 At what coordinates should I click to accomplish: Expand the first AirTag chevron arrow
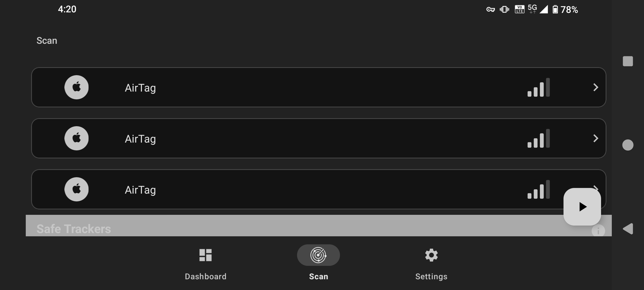596,87
